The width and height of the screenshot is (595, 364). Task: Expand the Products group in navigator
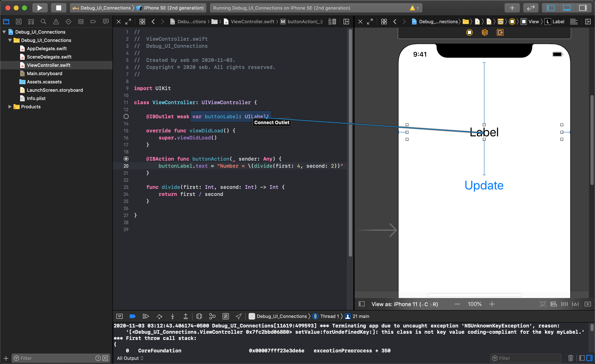pyautogui.click(x=10, y=107)
